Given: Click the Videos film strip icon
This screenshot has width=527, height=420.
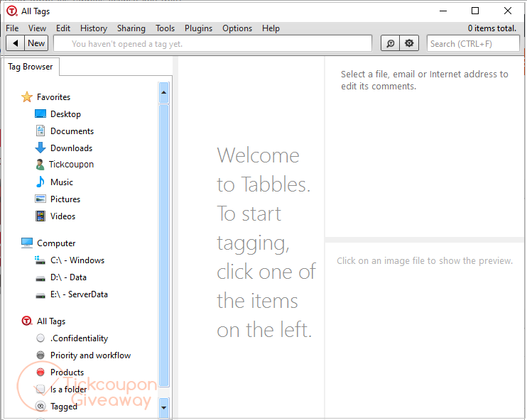Looking at the screenshot, I should 40,216.
